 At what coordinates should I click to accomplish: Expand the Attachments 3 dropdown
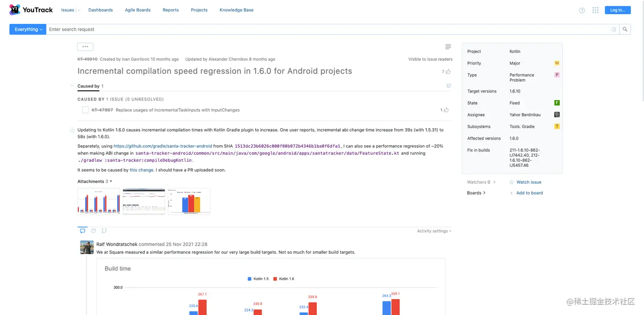95,181
